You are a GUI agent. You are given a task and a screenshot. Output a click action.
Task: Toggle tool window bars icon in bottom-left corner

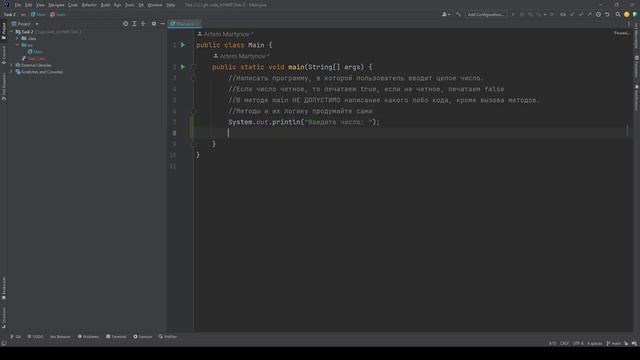[4, 343]
